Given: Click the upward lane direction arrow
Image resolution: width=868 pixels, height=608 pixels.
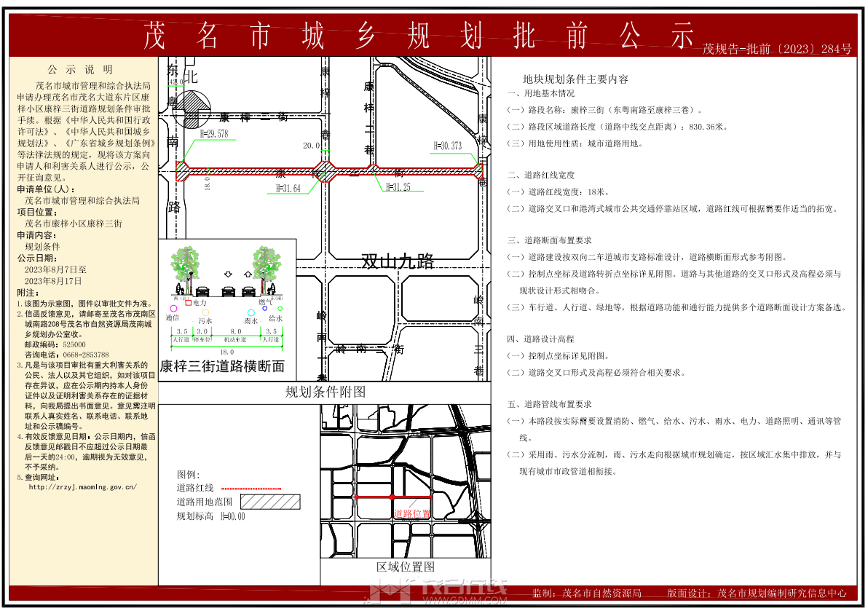Looking at the screenshot, I should (248, 275).
